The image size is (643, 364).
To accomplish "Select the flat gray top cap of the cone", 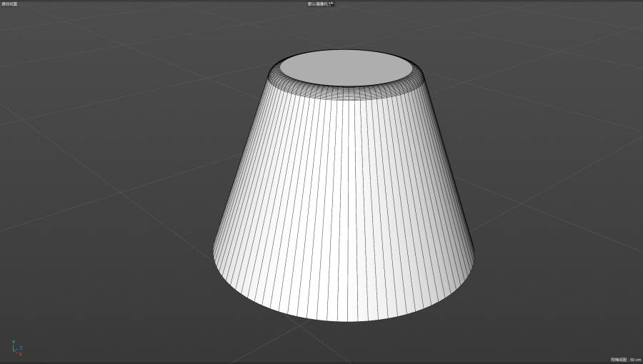I will pos(345,67).
